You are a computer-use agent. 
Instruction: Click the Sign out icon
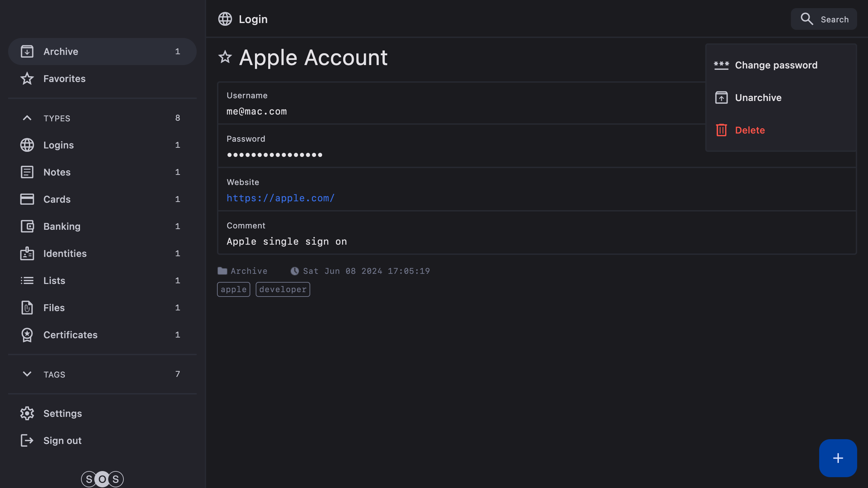point(27,441)
